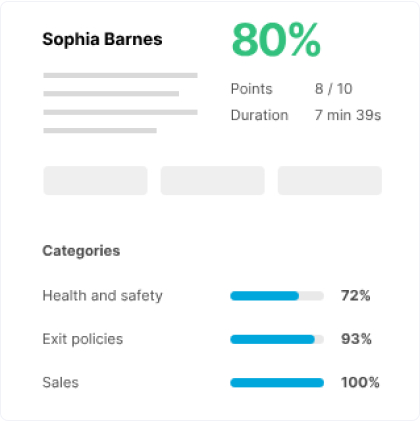Click the Sophia Barnes name heading

click(x=102, y=40)
